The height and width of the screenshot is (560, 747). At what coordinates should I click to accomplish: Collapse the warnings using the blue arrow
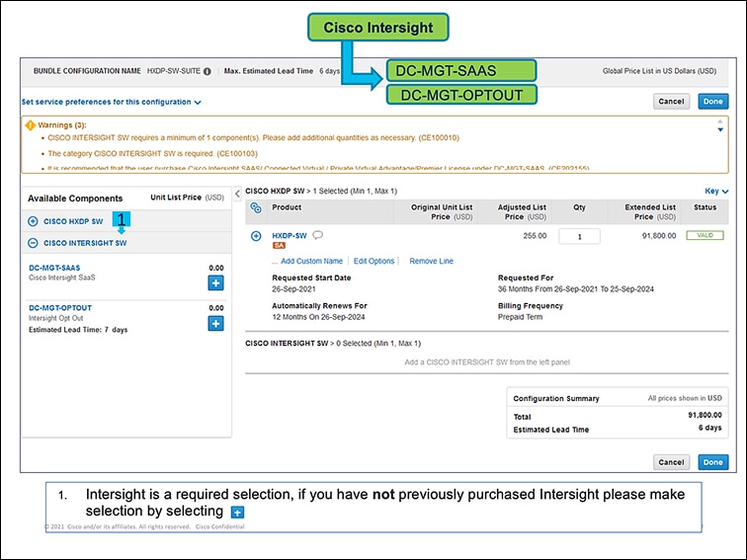720,127
